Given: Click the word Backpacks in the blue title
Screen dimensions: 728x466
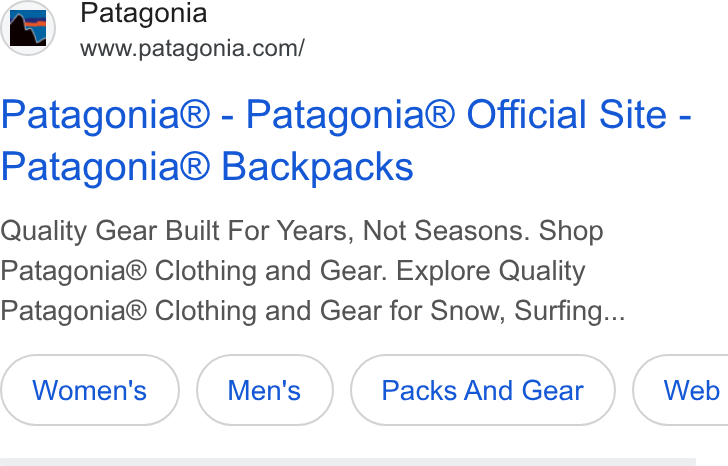Looking at the screenshot, I should (x=318, y=167).
